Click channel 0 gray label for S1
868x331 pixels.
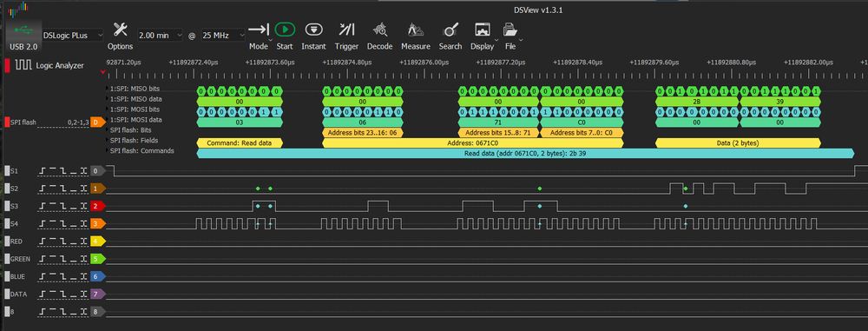pyautogui.click(x=97, y=171)
